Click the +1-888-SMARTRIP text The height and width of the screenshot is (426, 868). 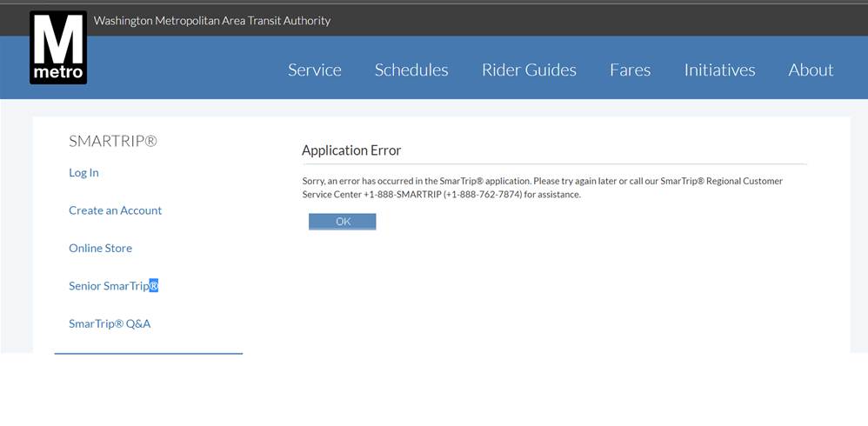pos(401,195)
